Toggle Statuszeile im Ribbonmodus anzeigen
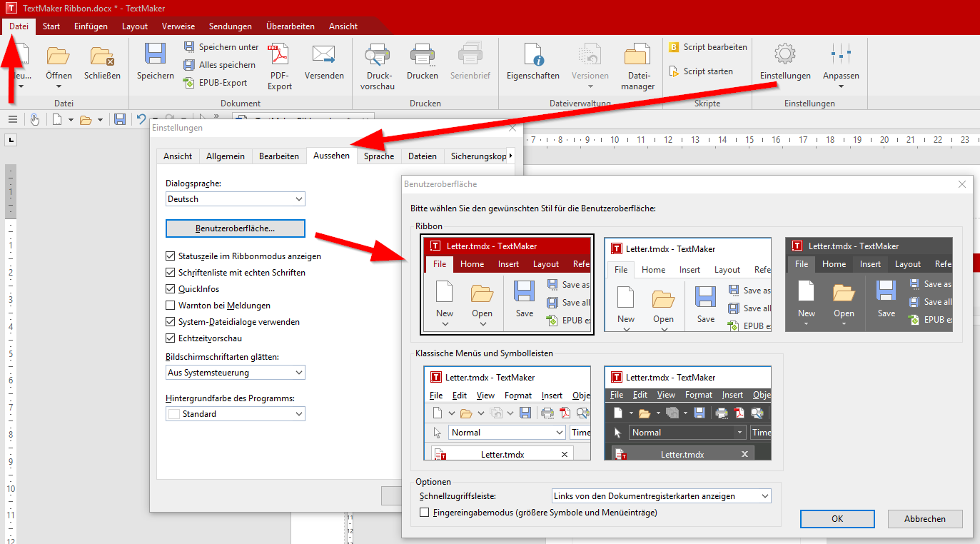The height and width of the screenshot is (544, 980). pyautogui.click(x=170, y=256)
